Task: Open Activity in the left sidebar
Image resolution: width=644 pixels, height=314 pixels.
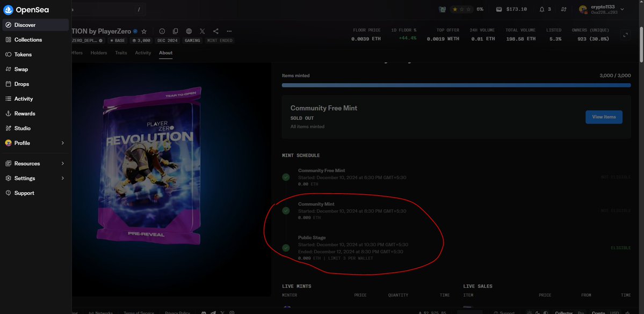Action: coord(35,99)
